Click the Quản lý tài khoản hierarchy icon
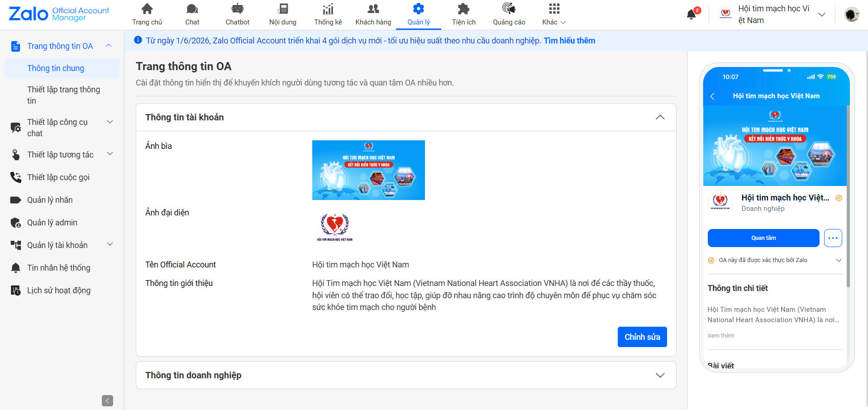This screenshot has height=410, width=868. point(16,245)
